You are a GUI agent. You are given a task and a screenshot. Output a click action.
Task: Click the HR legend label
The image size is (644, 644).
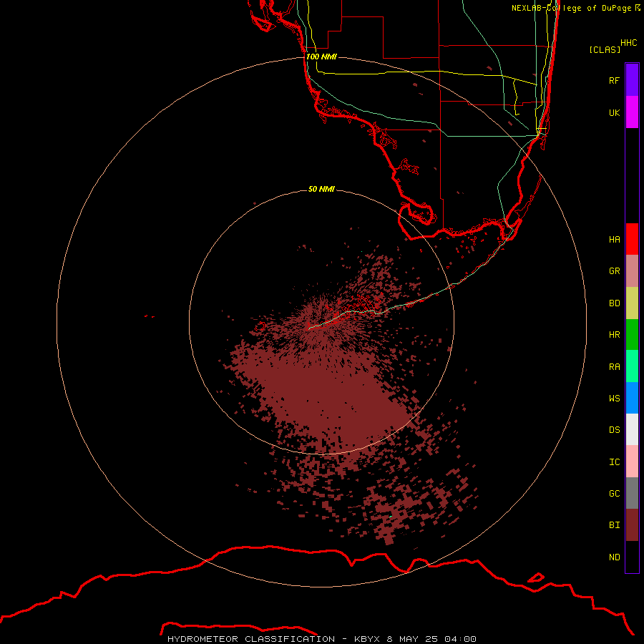coord(614,335)
